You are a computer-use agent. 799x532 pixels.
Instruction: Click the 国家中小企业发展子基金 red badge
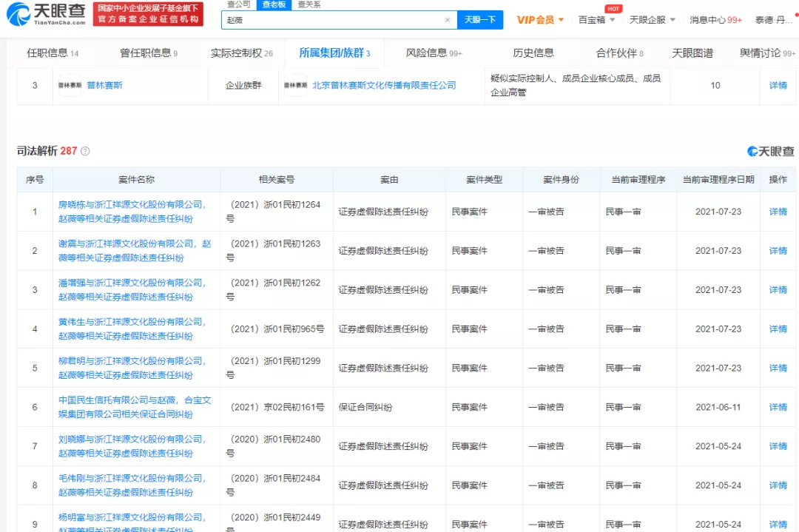(149, 14)
